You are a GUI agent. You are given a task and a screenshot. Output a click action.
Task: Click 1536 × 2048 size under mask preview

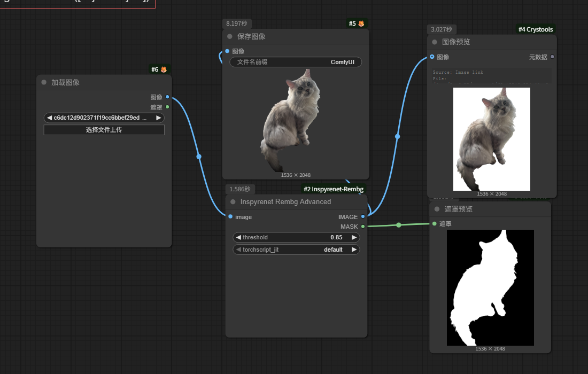[x=490, y=348]
